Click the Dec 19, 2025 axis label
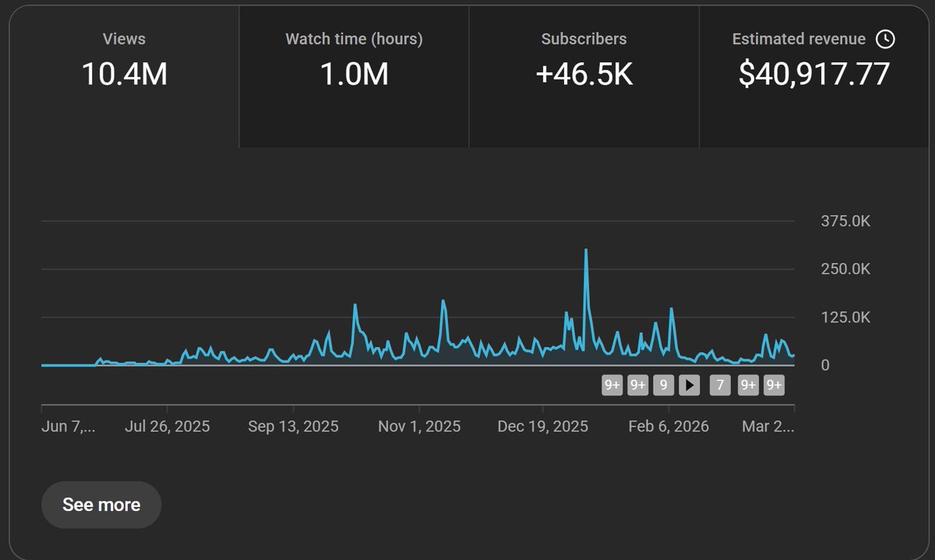 tap(542, 426)
